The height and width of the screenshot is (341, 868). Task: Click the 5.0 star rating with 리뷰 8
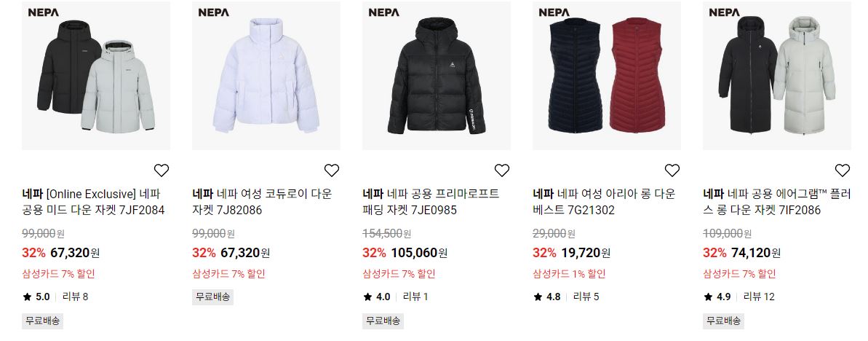click(55, 297)
